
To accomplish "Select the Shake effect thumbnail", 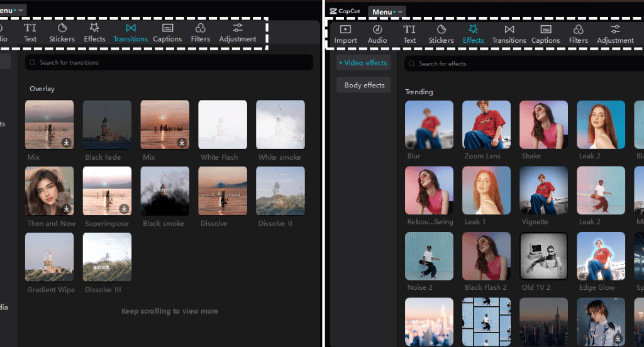I will click(x=543, y=124).
